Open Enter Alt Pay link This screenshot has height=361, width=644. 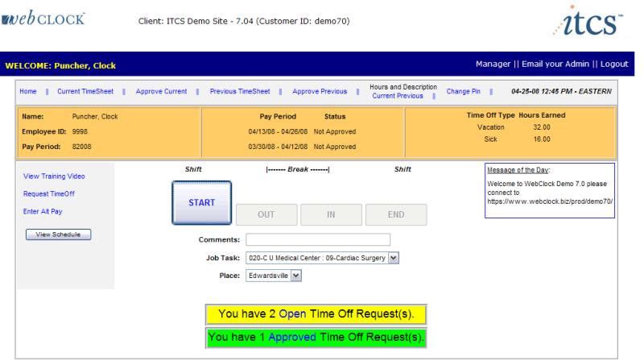click(43, 211)
